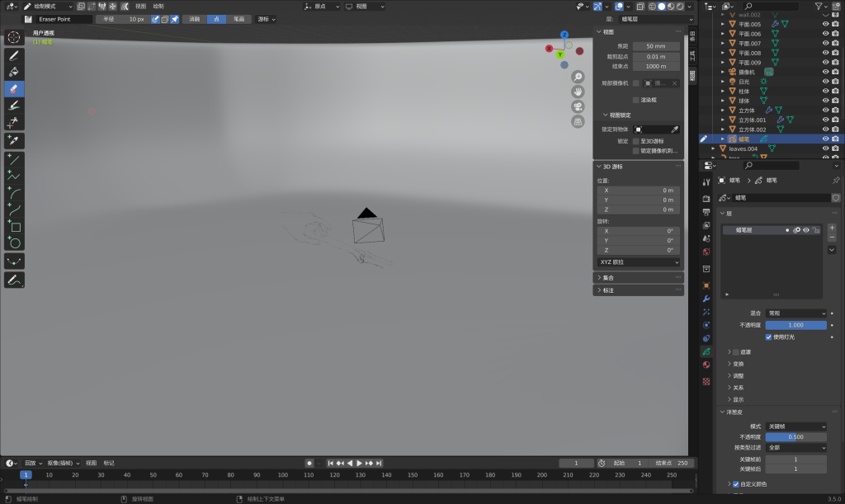Select the Fill bucket tool

[x=15, y=72]
